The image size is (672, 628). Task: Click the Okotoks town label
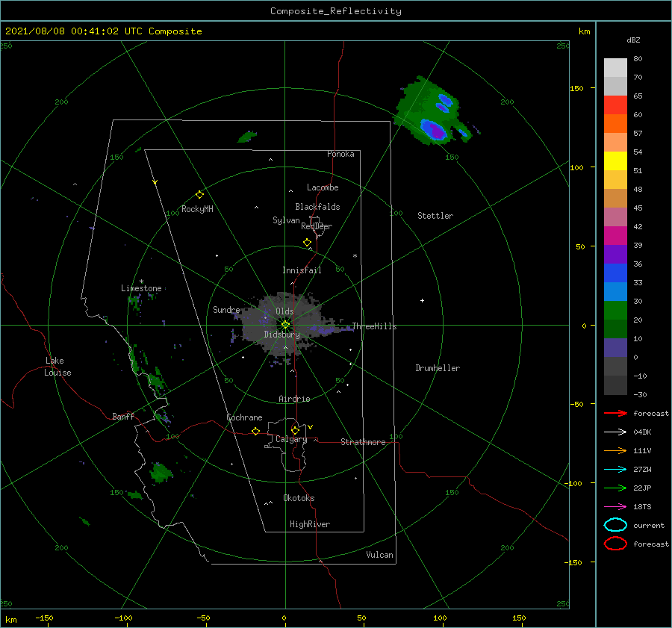click(x=299, y=498)
